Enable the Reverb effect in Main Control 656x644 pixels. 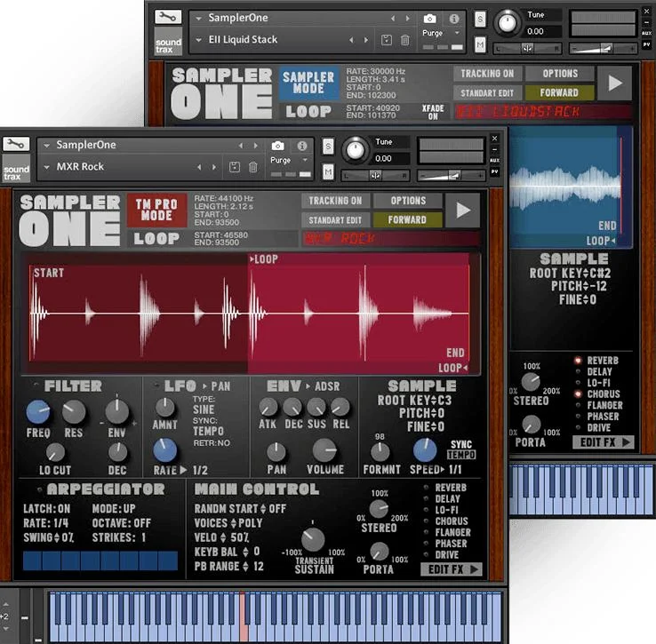pos(427,488)
